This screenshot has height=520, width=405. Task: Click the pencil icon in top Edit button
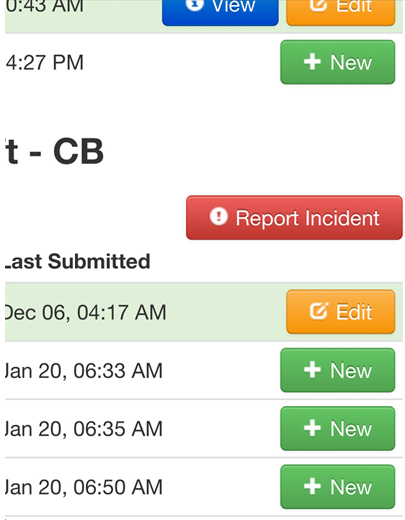[318, 5]
